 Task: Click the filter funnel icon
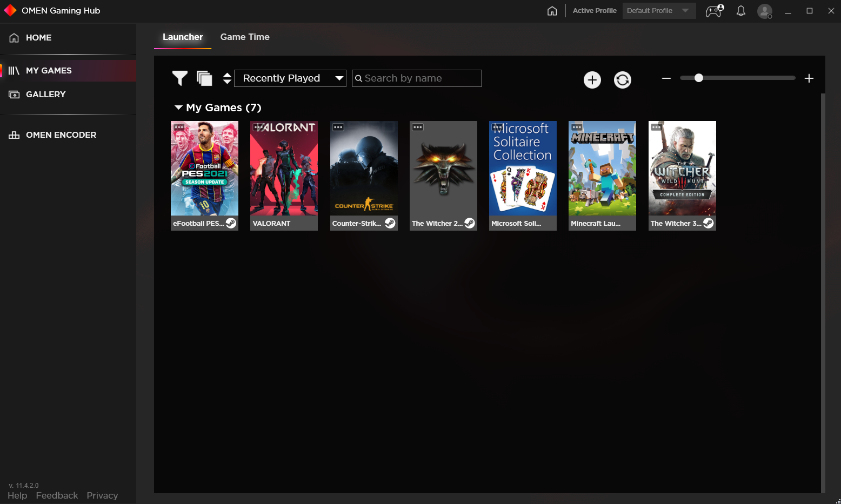click(x=180, y=78)
